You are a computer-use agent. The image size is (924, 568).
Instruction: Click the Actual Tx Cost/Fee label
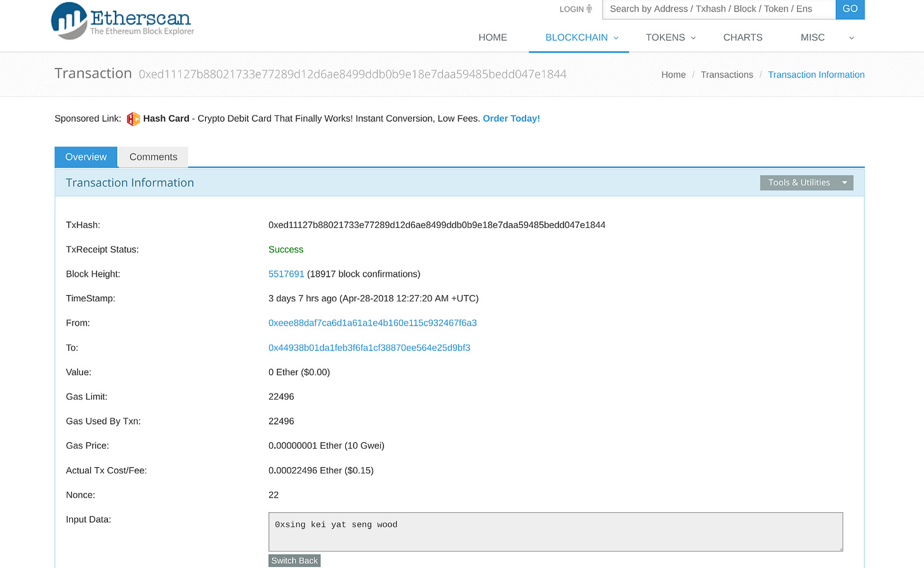click(x=106, y=471)
